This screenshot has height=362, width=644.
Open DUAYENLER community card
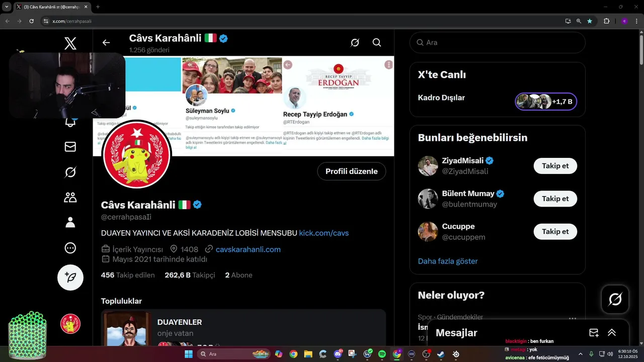coord(244,327)
